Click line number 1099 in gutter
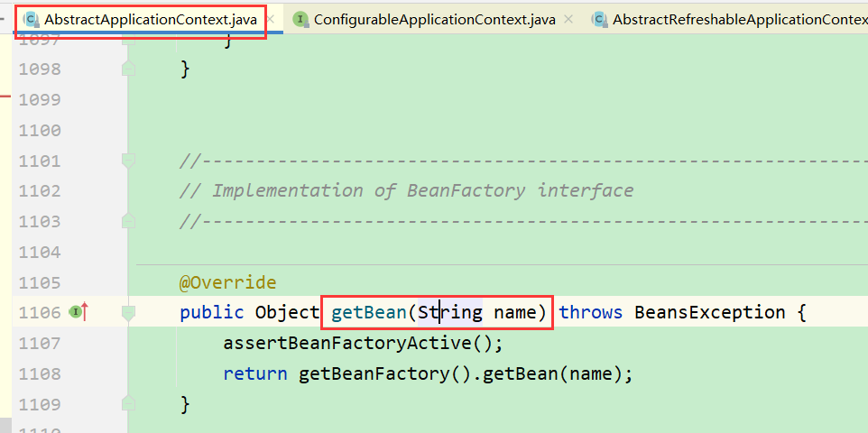The width and height of the screenshot is (868, 433). tap(40, 99)
